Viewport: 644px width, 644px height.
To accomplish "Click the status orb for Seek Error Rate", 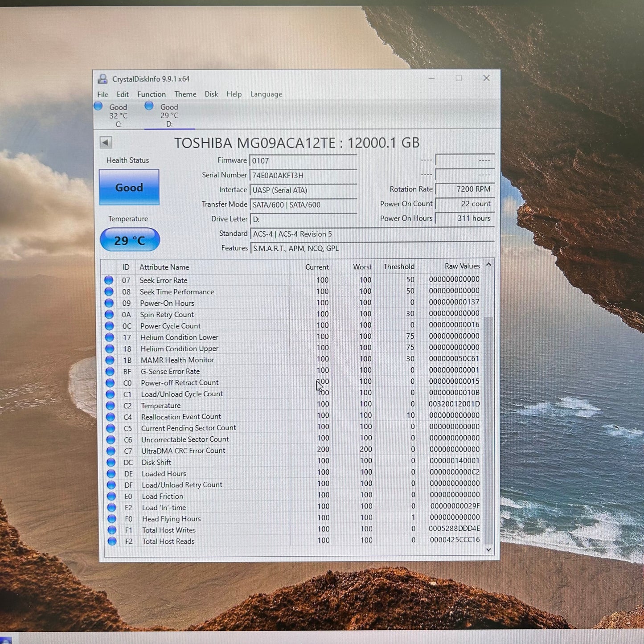I will pyautogui.click(x=108, y=280).
